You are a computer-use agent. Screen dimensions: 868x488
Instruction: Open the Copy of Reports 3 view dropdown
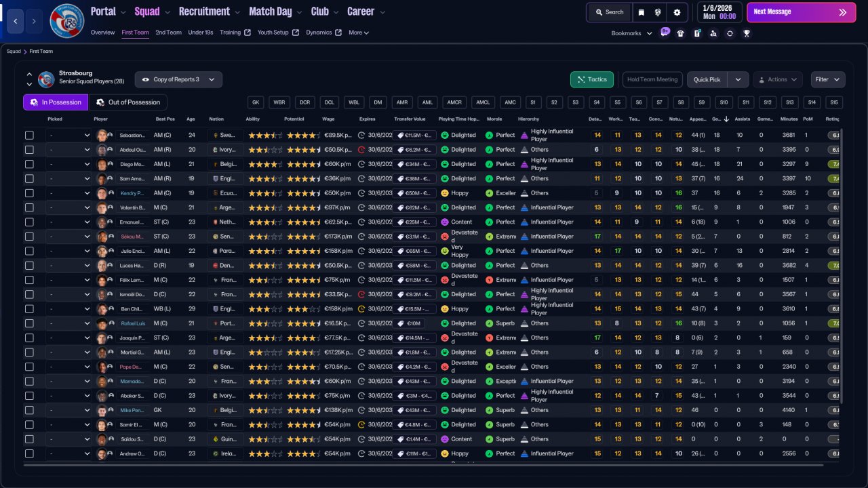click(178, 79)
